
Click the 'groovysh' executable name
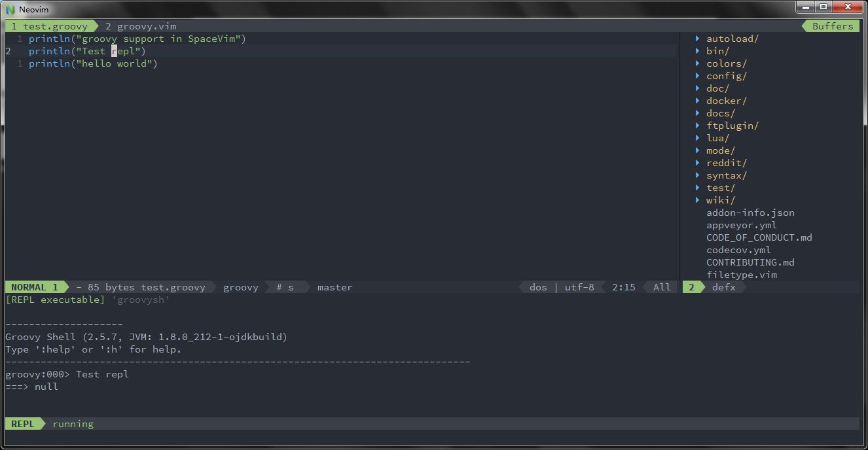141,300
